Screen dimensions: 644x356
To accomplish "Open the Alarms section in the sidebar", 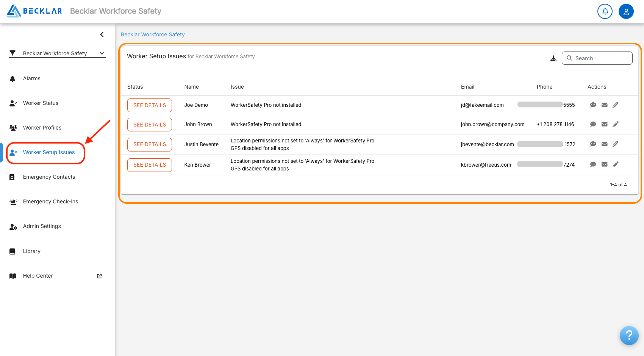I will pyautogui.click(x=31, y=78).
